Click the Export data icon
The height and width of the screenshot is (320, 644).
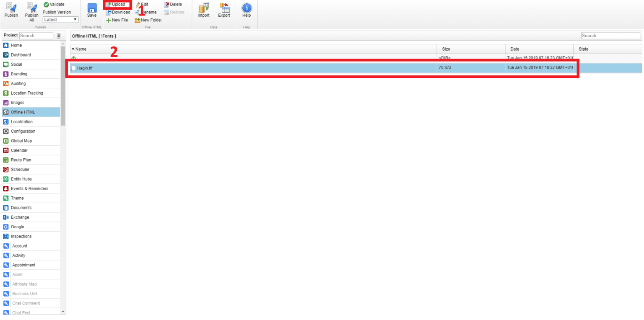coord(224,8)
